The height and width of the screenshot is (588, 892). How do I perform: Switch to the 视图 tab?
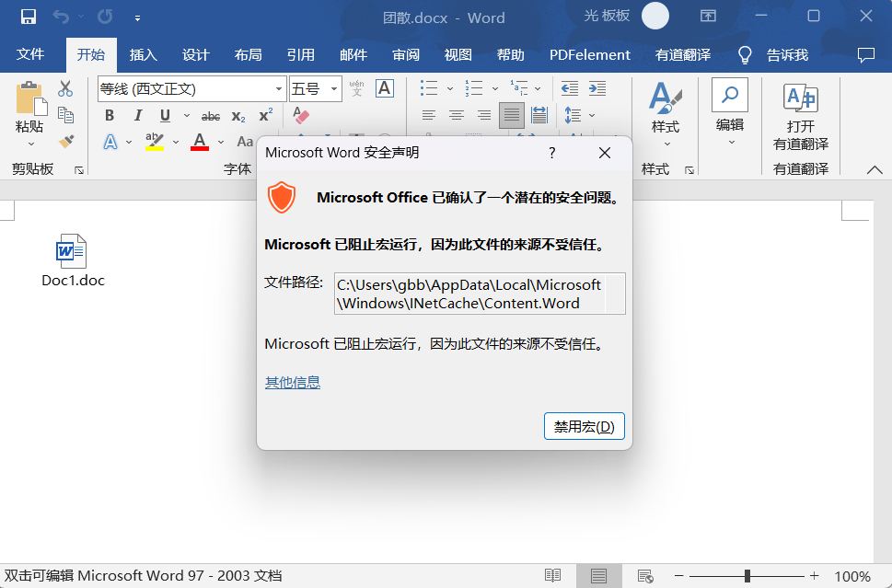[x=458, y=54]
